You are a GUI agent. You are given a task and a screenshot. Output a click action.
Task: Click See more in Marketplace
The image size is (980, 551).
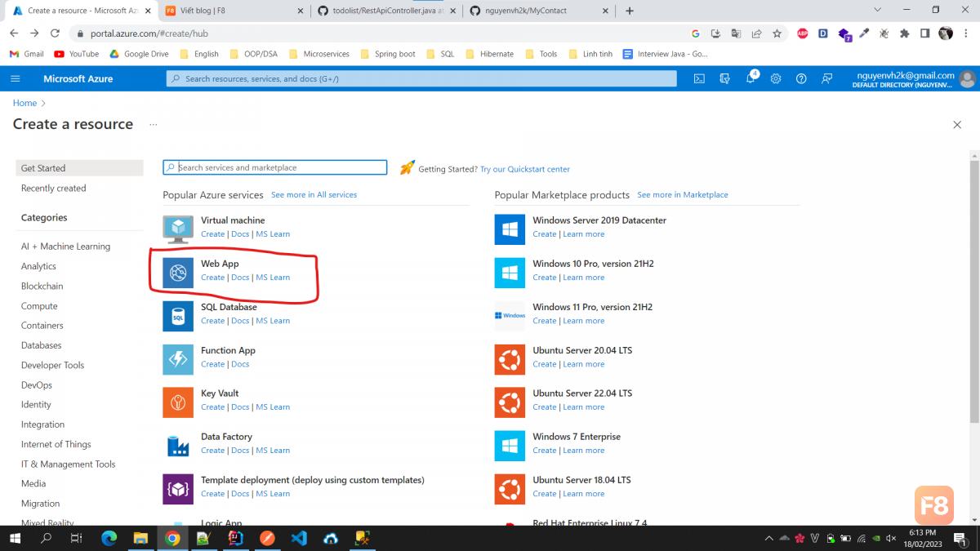[x=683, y=195]
